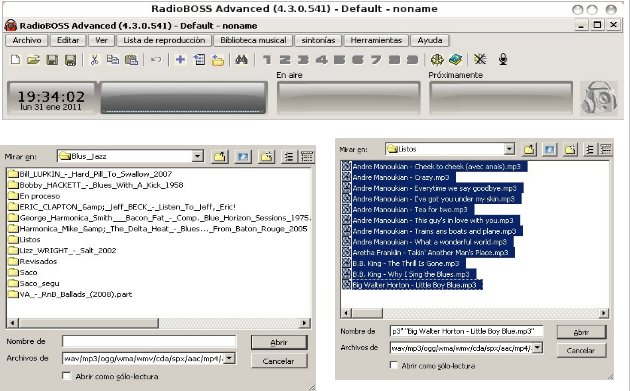Open file type dropdown in Blus_Jazz dialog
Screen dimensions: 630x391
click(229, 358)
